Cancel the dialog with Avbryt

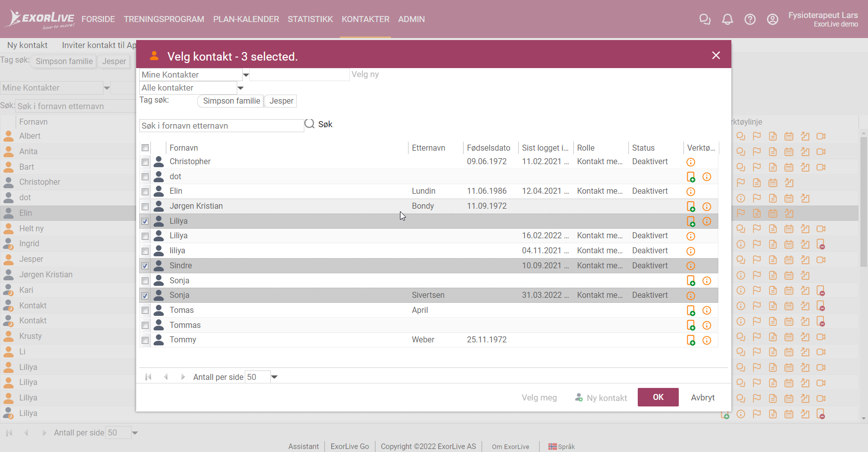coord(703,397)
